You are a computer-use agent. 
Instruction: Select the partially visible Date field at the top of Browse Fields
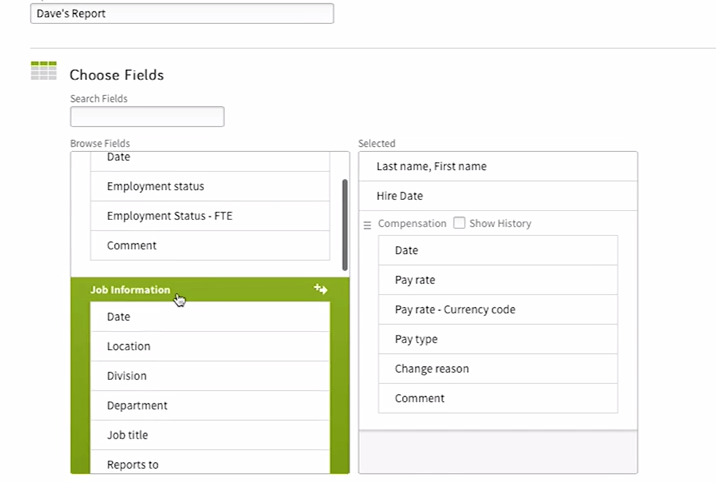pos(210,162)
